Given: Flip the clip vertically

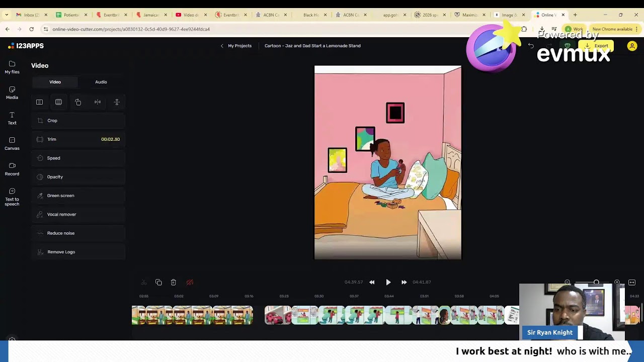Looking at the screenshot, I should tap(117, 102).
